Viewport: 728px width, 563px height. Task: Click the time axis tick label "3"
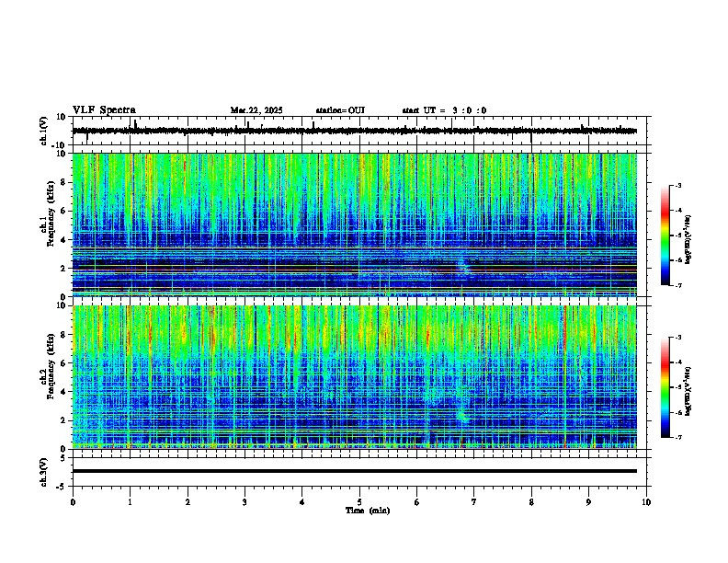point(245,502)
